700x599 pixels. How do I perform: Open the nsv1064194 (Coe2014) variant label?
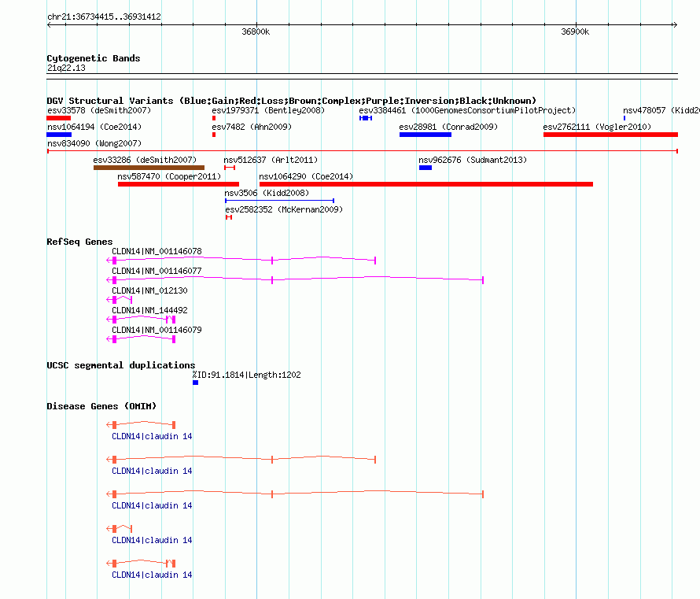[x=94, y=127]
